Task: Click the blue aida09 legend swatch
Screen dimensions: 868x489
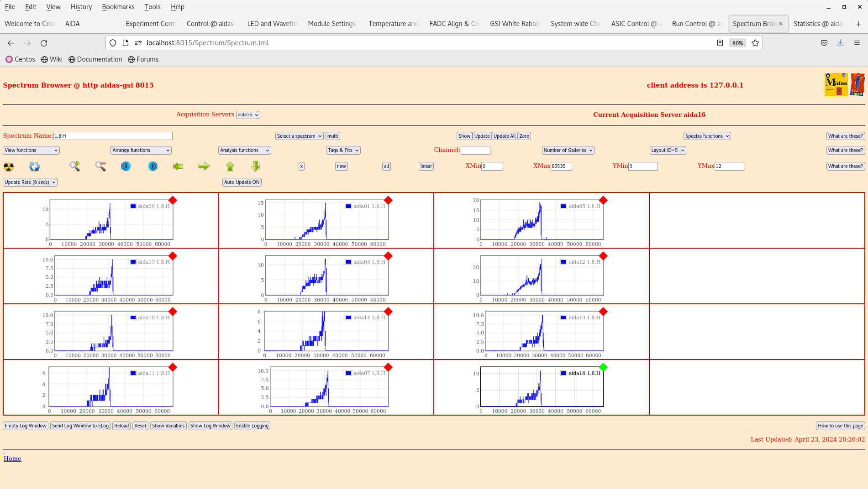Action: 133,206
